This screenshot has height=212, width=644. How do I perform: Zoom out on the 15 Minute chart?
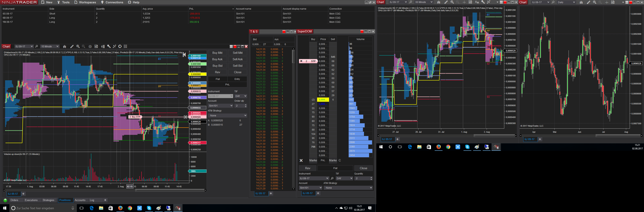pos(83,47)
